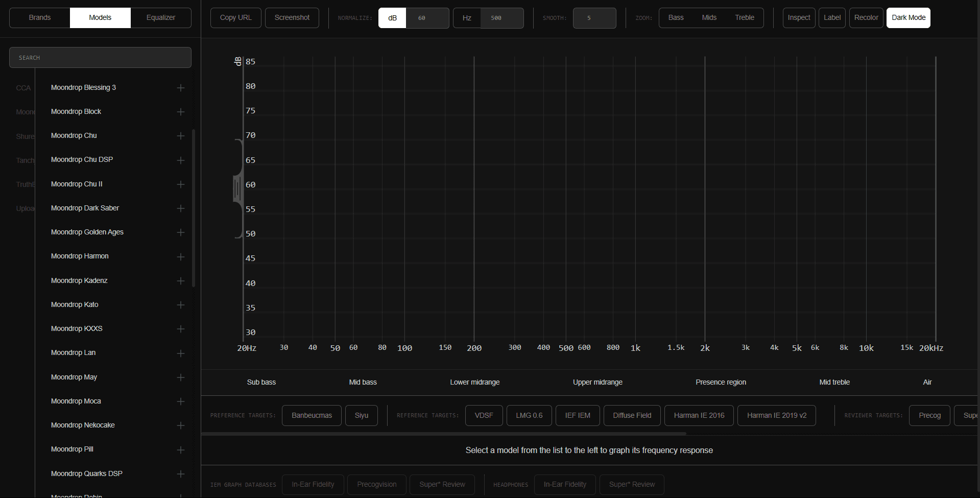The image size is (980, 498).
Task: Click the model Search input field
Action: click(100, 57)
